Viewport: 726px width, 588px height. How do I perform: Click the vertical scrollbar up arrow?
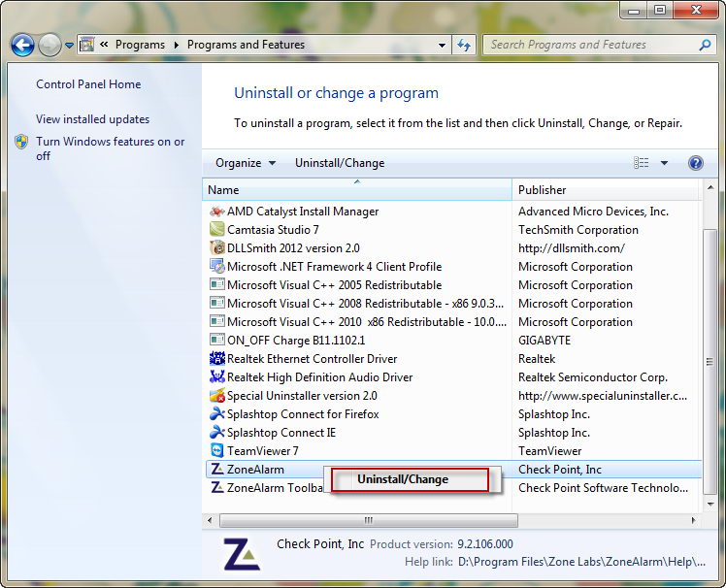point(710,187)
